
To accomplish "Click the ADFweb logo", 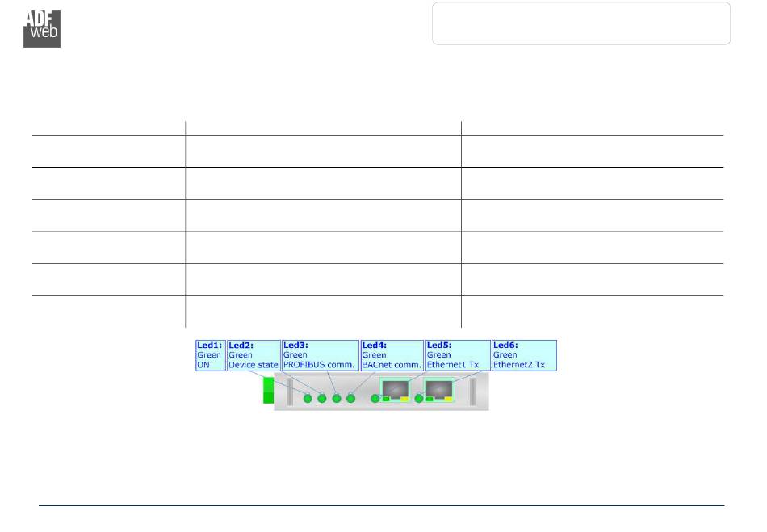I will [x=42, y=29].
